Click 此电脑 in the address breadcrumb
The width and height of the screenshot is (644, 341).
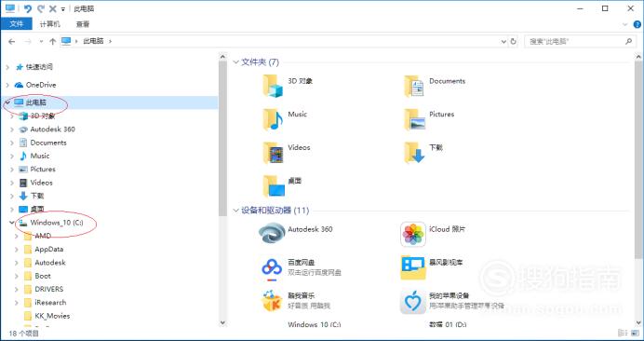coord(93,41)
